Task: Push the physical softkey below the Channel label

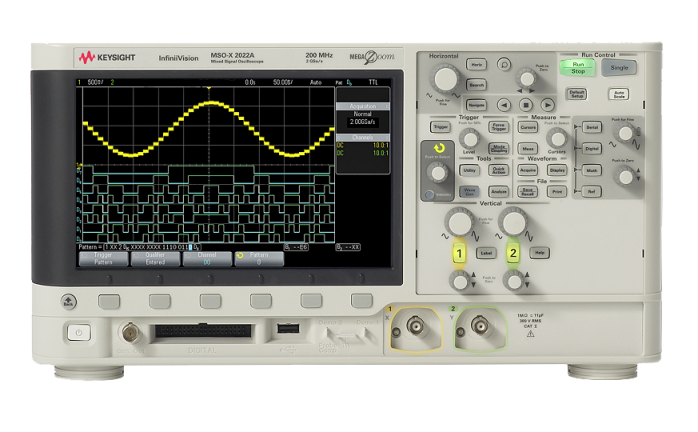Action: point(211,302)
